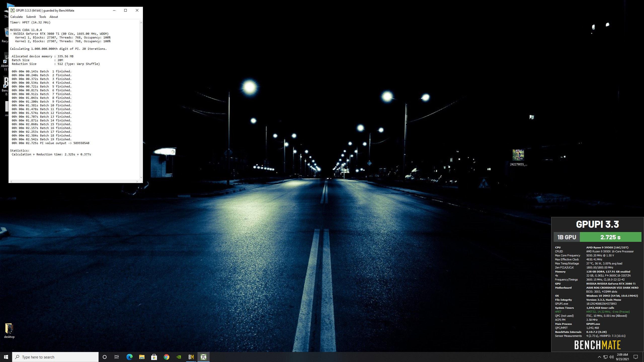Click the GPUPI pi icon in title bar
This screenshot has height=362, width=644.
coord(13,10)
